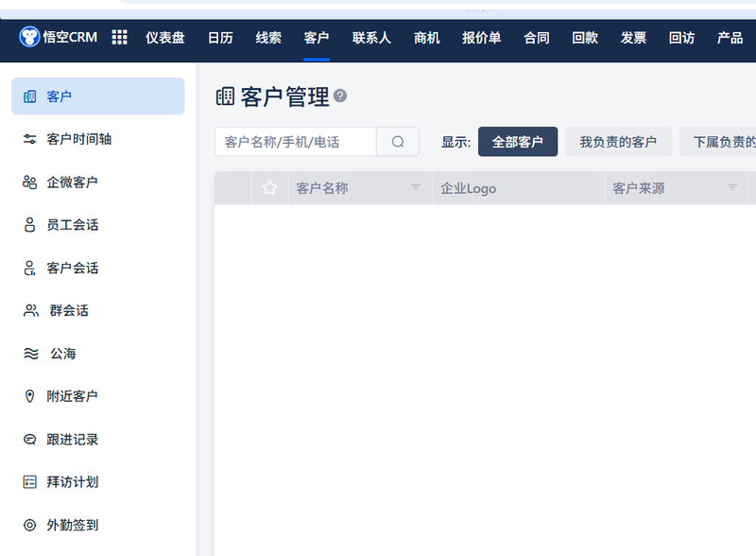Open 客户名称 column filter dropdown
The width and height of the screenshot is (756, 556).
tap(416, 187)
